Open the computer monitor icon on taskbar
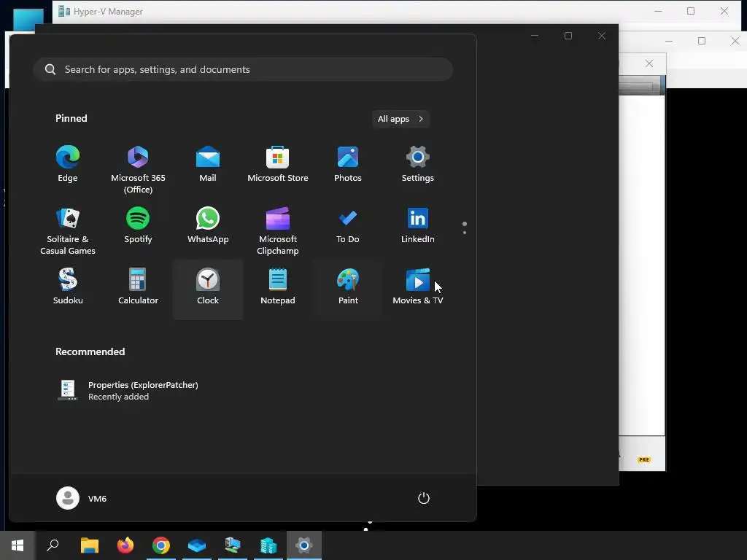Screen dimensions: 747x560 point(233,545)
